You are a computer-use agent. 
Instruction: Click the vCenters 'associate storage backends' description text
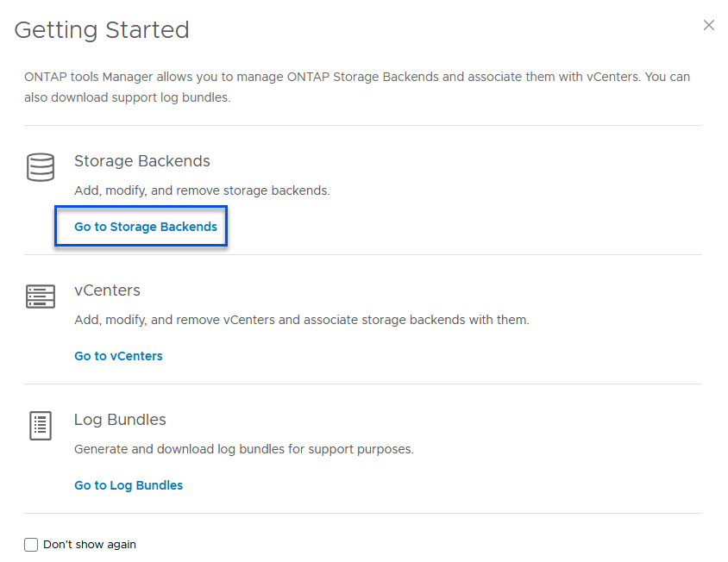click(x=301, y=320)
